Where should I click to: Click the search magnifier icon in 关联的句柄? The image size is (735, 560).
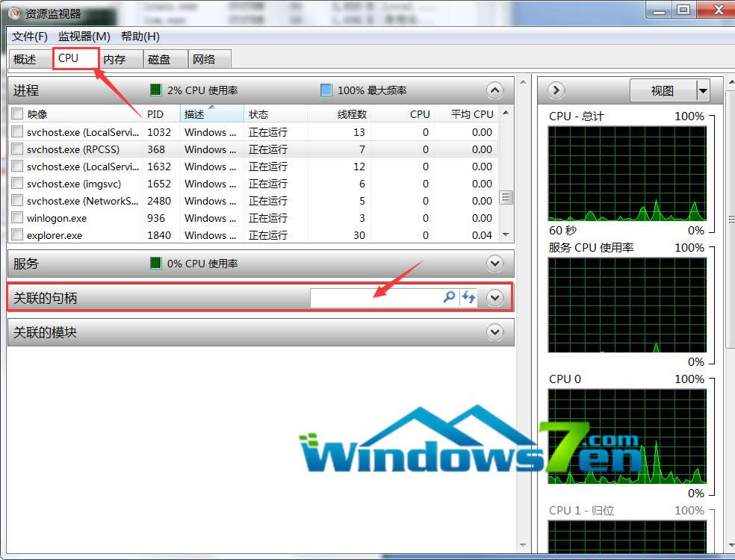pyautogui.click(x=449, y=297)
